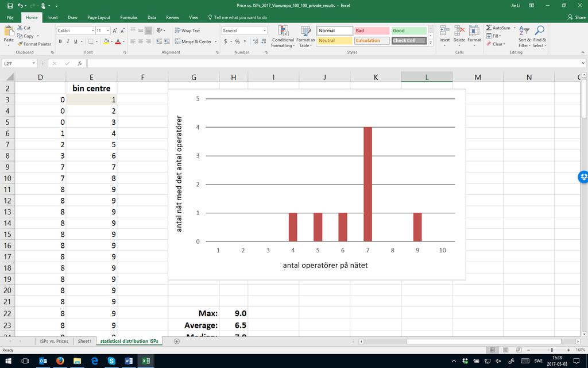Screen dimensions: 588x368
Task: Apply the Good cell style
Action: click(x=409, y=31)
